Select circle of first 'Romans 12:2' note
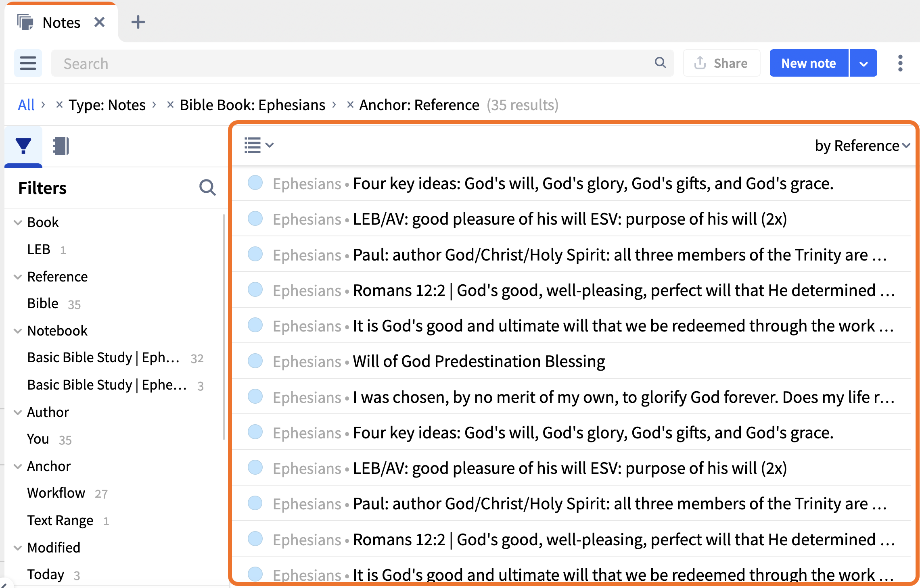The image size is (920, 588). tap(255, 290)
